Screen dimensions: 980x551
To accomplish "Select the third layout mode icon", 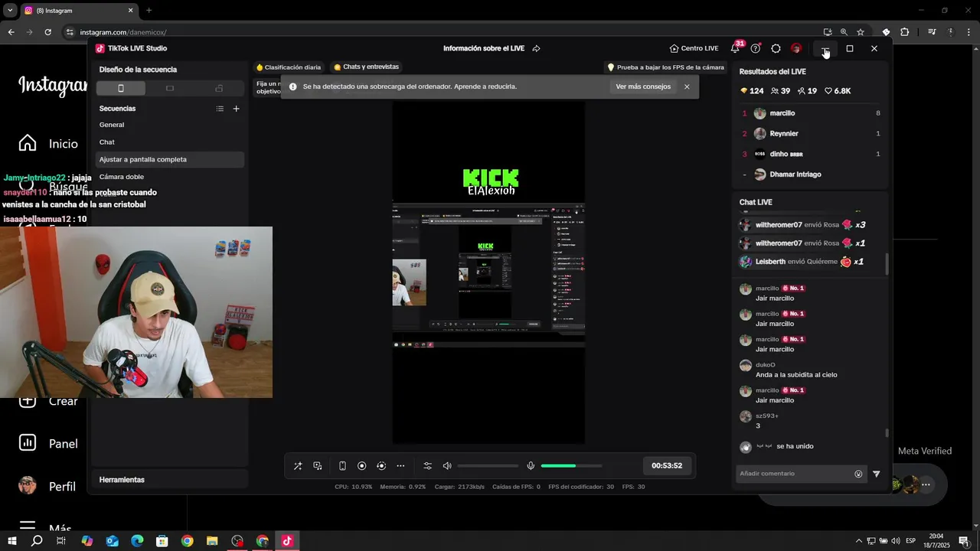I will (x=219, y=88).
